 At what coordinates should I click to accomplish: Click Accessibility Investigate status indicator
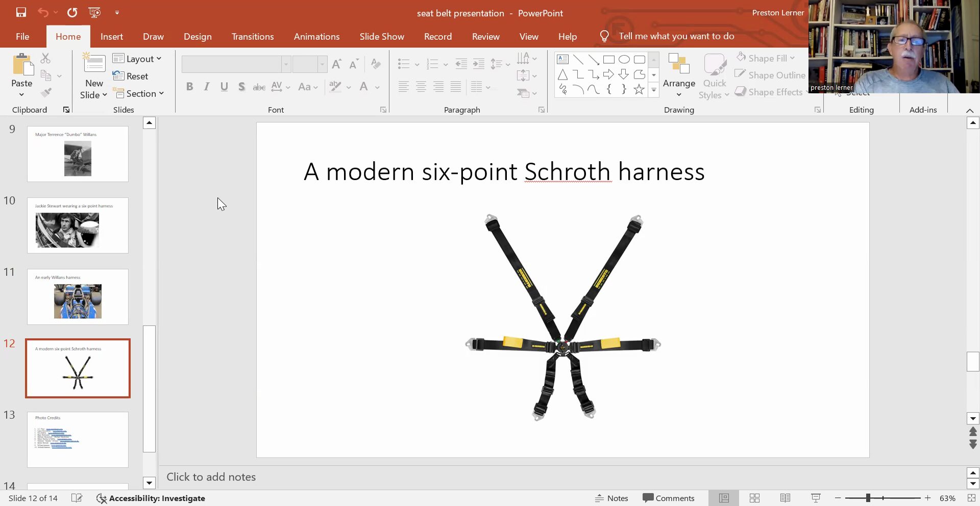151,498
